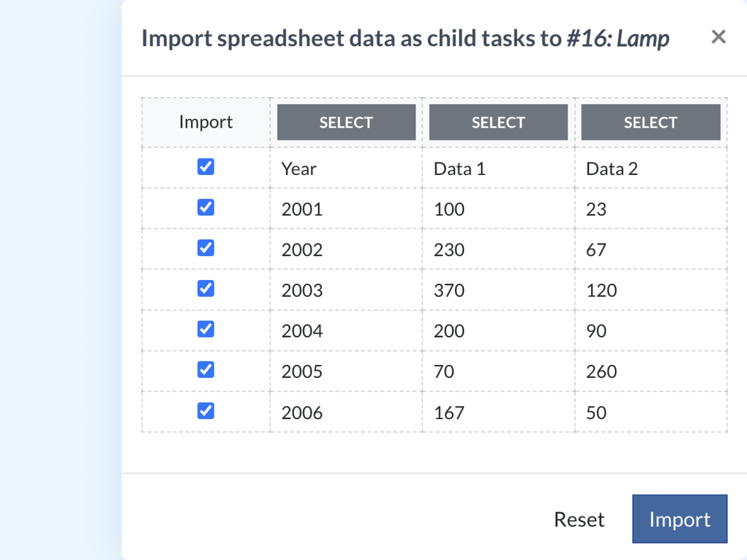Uncheck import checkbox for row 2004

tap(206, 329)
